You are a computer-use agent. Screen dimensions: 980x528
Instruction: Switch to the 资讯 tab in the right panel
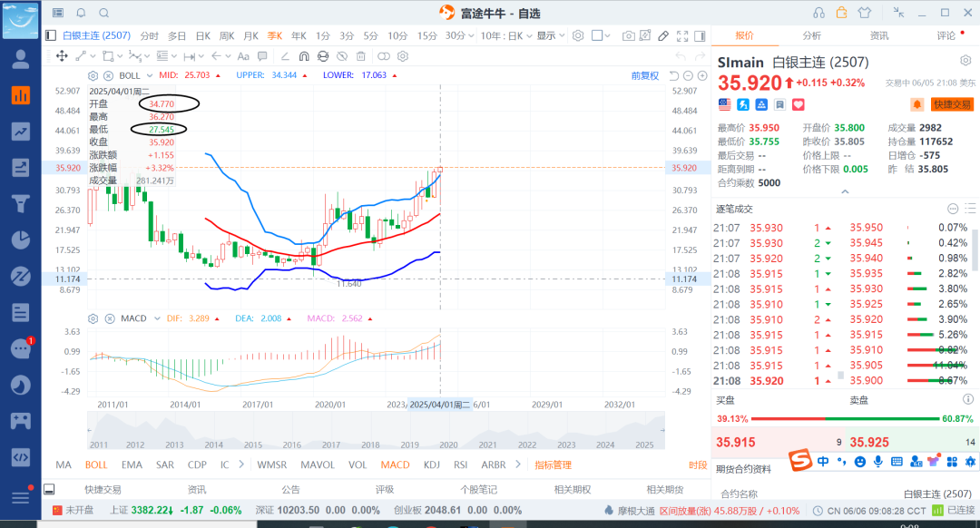(878, 35)
